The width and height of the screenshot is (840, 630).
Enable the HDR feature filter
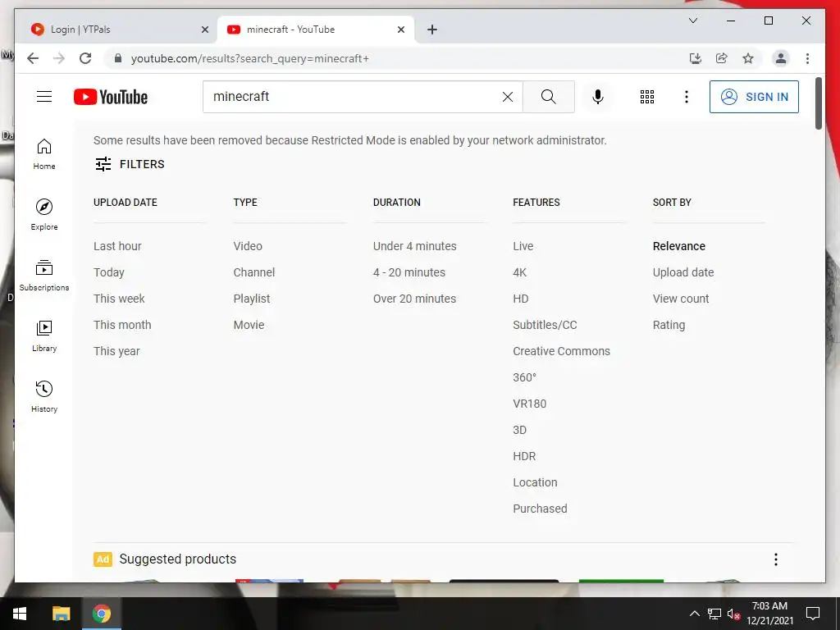[x=524, y=456]
